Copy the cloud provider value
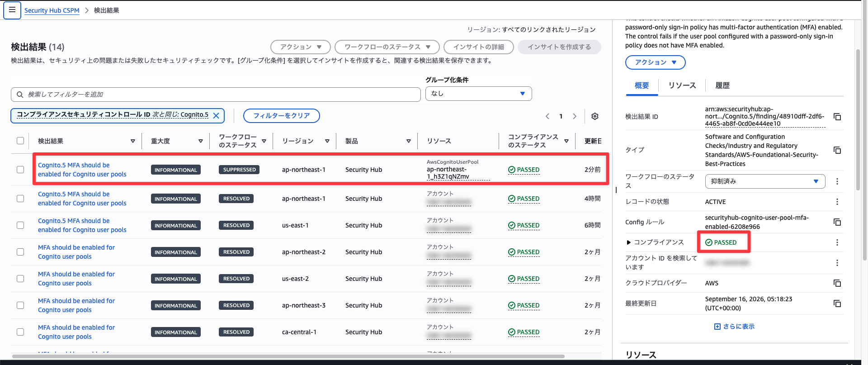Viewport: 868px width, 365px height. (x=837, y=283)
